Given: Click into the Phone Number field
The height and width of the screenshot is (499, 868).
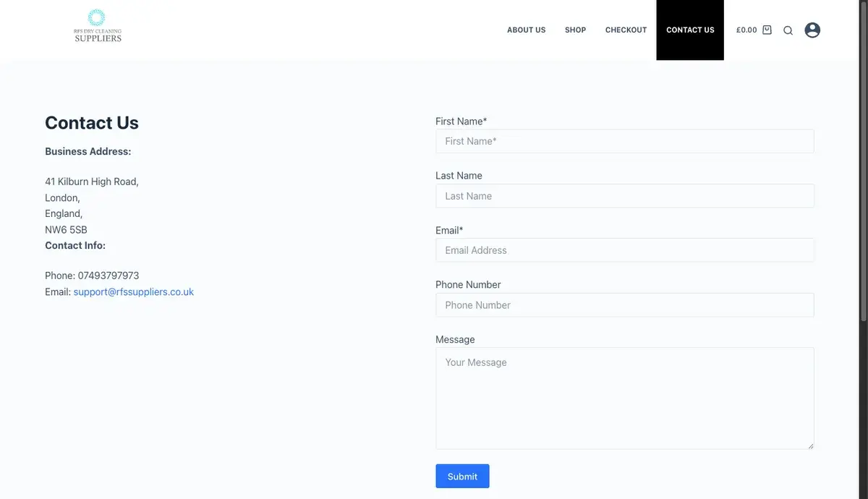Looking at the screenshot, I should [625, 305].
